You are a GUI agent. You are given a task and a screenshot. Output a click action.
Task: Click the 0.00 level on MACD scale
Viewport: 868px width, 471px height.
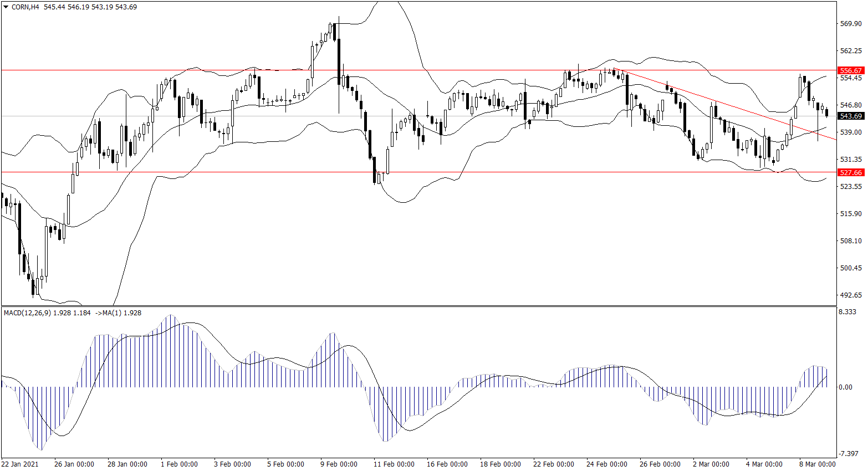[846, 387]
